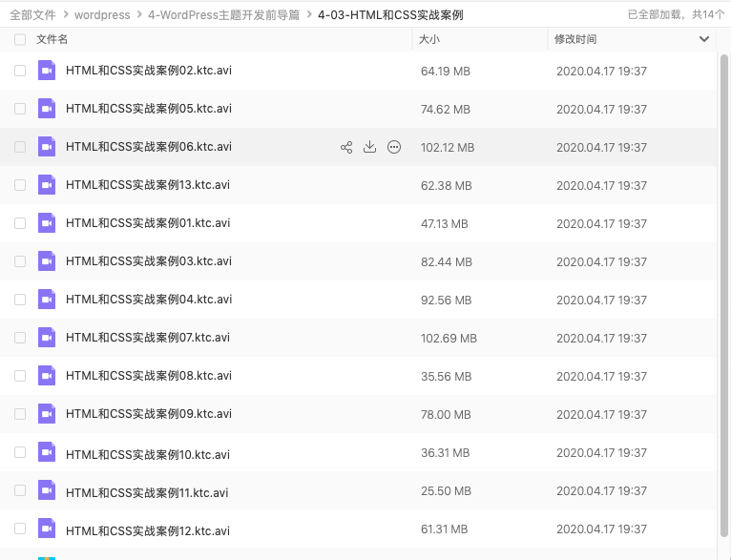This screenshot has width=731, height=560.
Task: Click the vertical scrollbar of file list
Action: point(723,296)
